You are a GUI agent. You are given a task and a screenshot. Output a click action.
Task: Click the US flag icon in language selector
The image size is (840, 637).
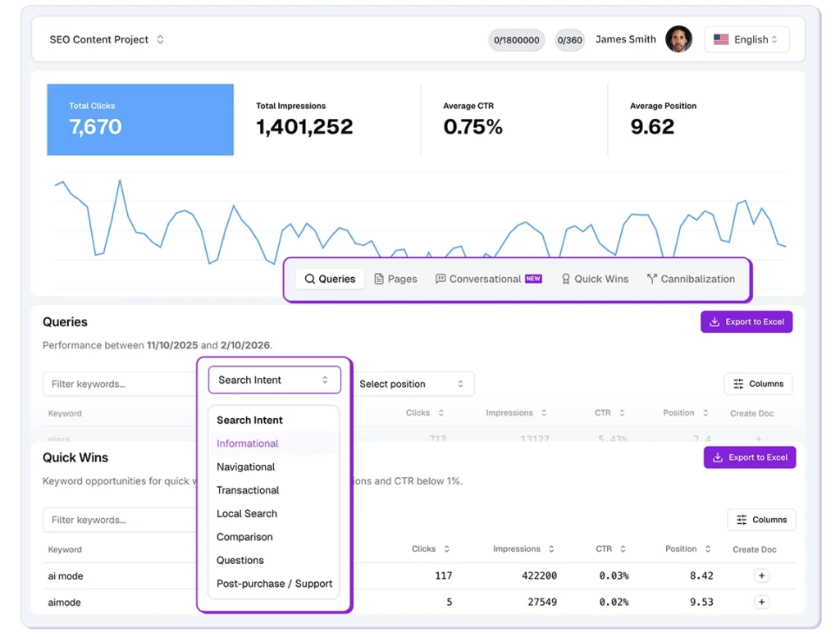tap(721, 39)
